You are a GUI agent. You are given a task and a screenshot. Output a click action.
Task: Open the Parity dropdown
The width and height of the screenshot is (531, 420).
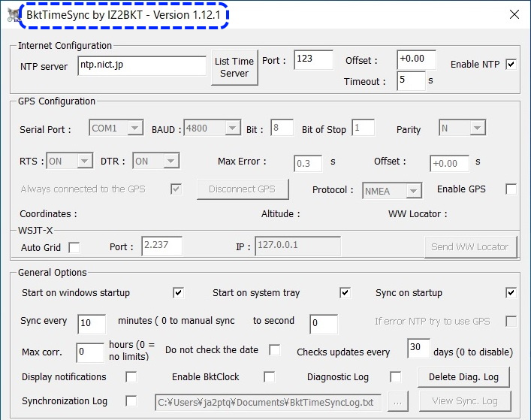point(462,128)
